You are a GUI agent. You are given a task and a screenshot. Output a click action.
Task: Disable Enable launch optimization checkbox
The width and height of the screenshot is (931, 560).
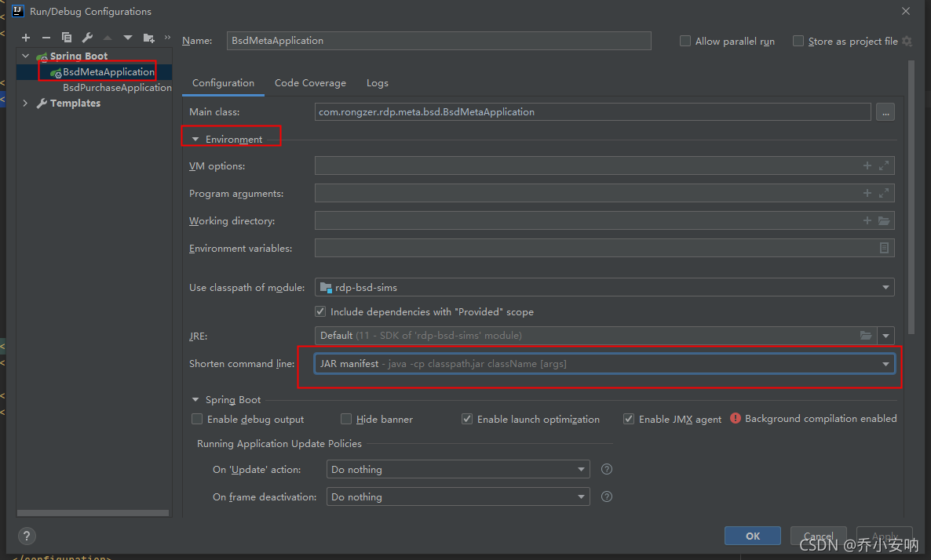point(467,419)
